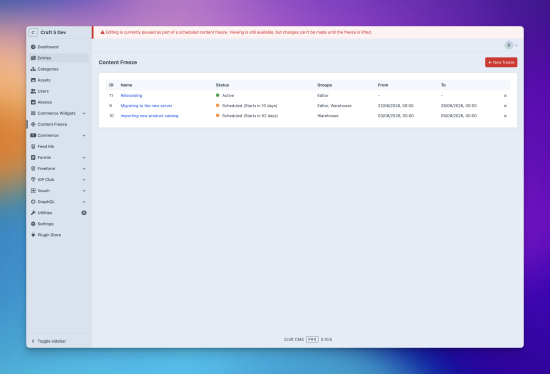Click the Editor, Warehouse groups cell
This screenshot has width=550, height=374.
[334, 106]
